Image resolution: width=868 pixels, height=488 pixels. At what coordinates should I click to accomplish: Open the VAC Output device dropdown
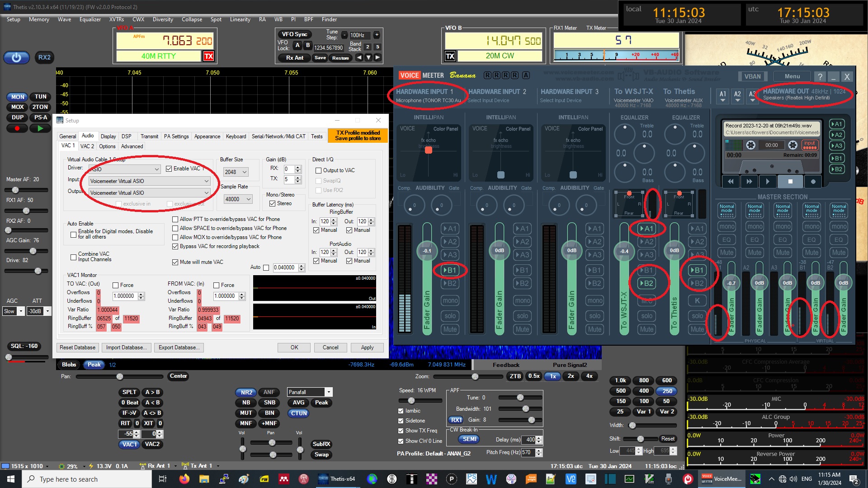[x=149, y=193]
